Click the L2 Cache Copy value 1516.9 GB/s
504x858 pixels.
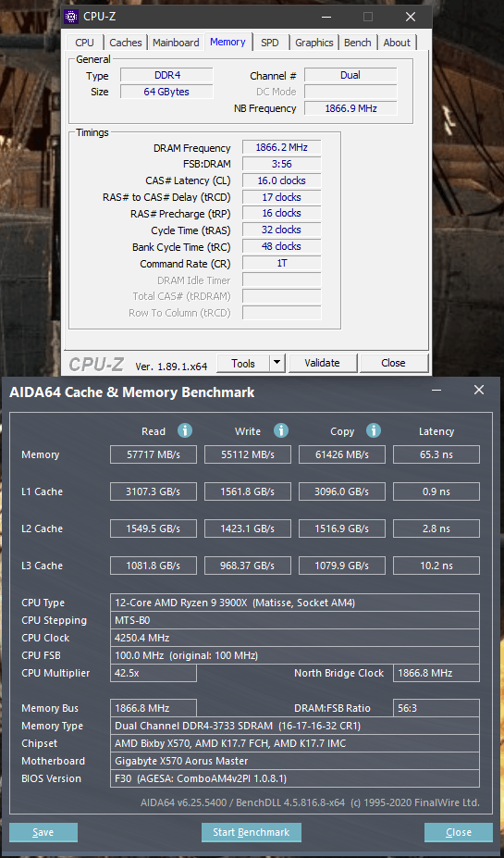(342, 528)
